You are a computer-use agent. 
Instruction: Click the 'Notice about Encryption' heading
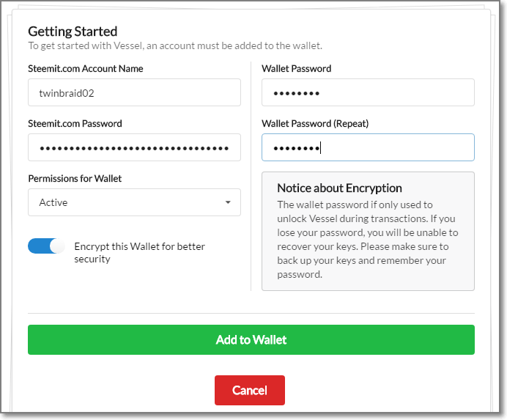[x=339, y=188]
